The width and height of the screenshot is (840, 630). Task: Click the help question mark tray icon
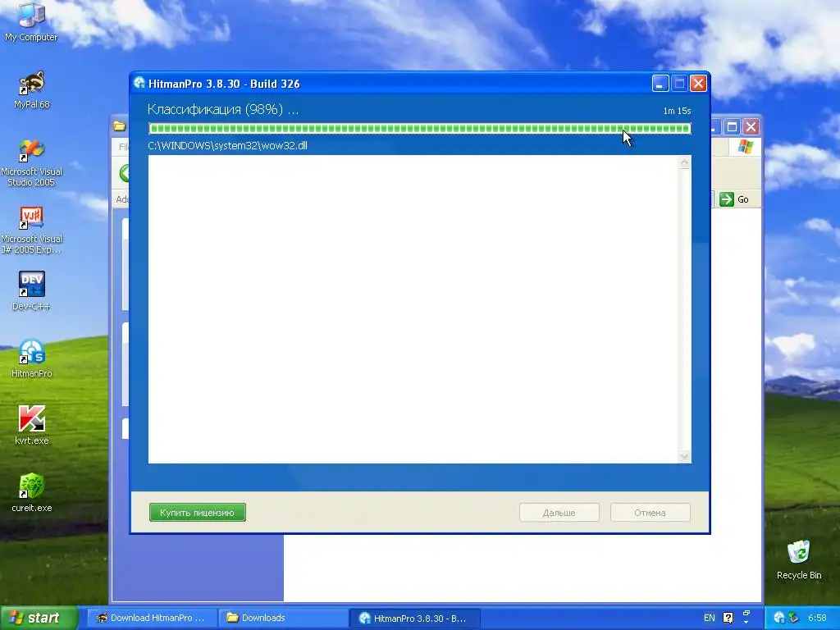pos(728,618)
